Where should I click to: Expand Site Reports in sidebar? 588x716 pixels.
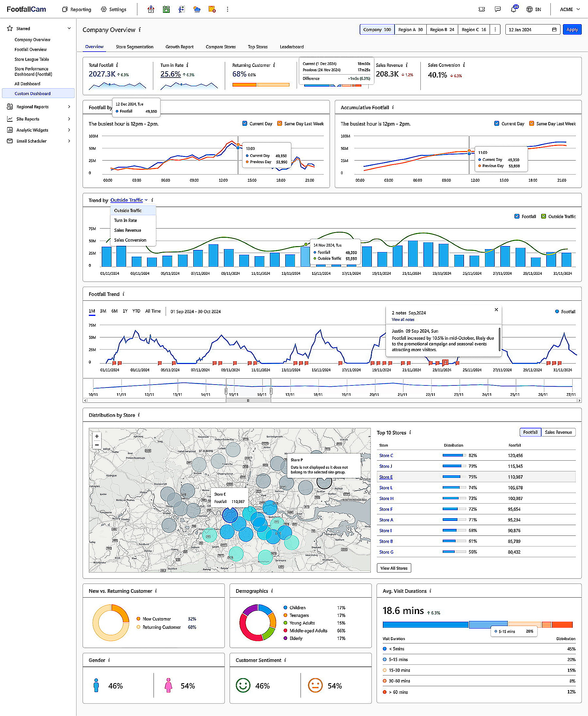(69, 119)
